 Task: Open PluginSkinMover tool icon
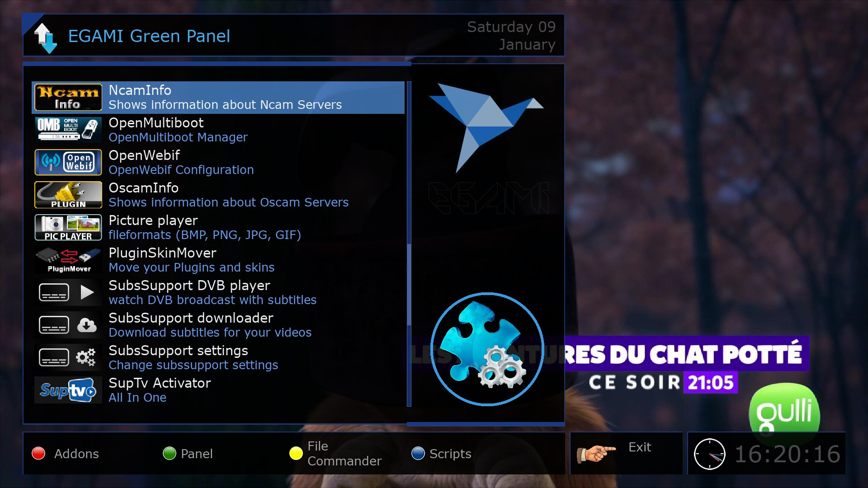click(67, 258)
